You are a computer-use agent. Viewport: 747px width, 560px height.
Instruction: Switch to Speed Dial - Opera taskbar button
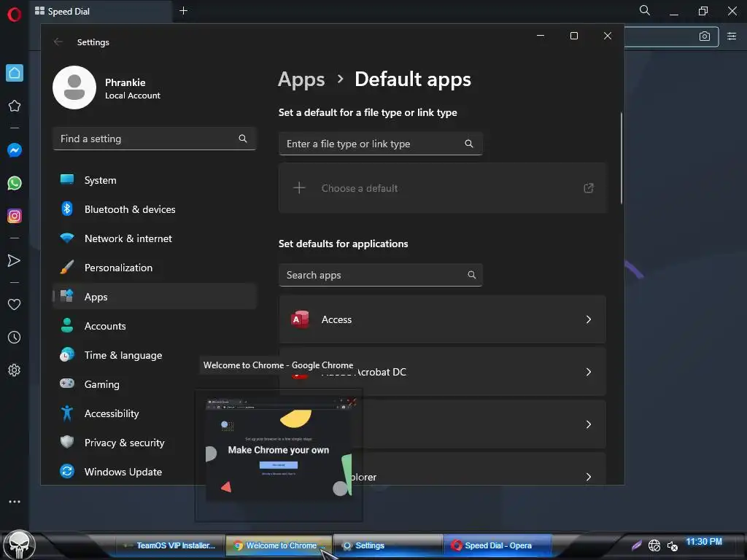497,545
